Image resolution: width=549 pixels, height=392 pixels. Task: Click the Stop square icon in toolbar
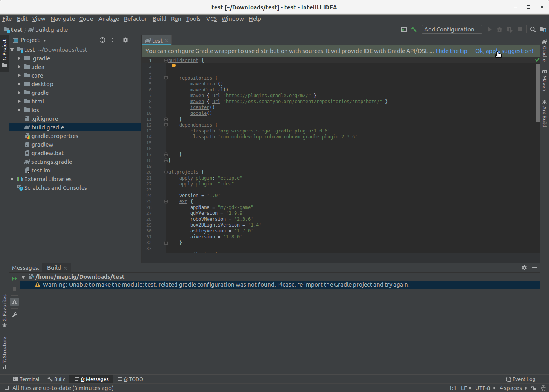pos(520,29)
